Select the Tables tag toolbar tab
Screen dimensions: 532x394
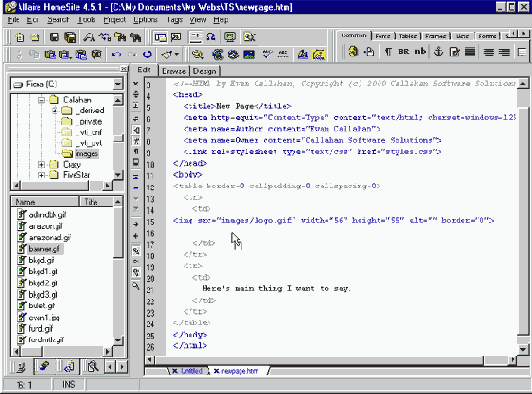pos(408,36)
